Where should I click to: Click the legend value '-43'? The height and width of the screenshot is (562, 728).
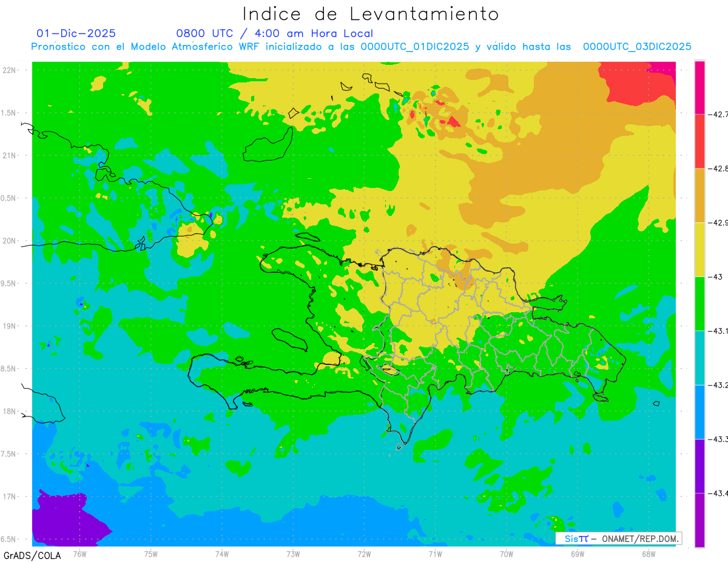[715, 276]
